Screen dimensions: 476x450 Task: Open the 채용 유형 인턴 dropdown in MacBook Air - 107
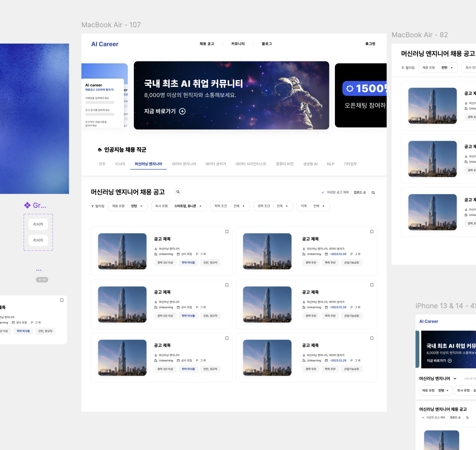128,206
